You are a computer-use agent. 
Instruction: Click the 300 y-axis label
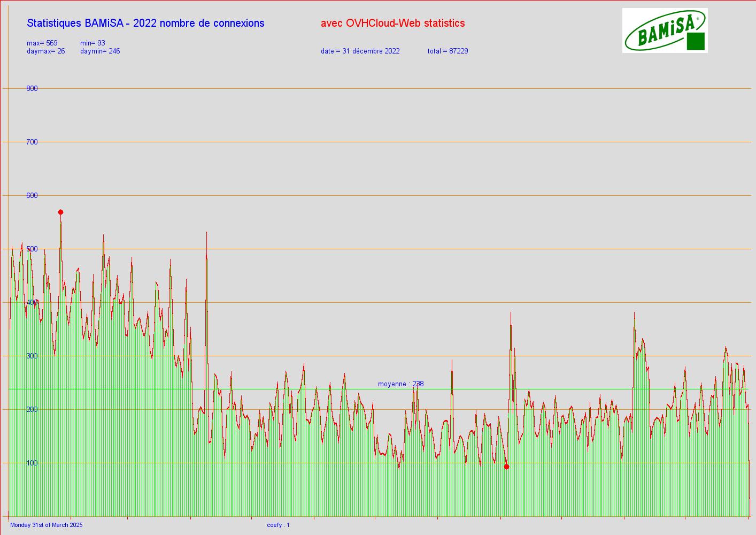[x=32, y=356]
